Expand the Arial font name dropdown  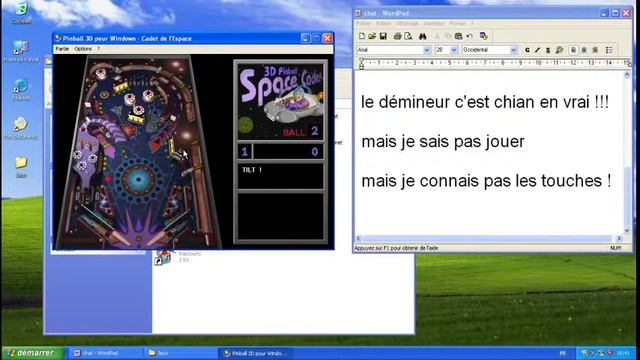[427, 50]
